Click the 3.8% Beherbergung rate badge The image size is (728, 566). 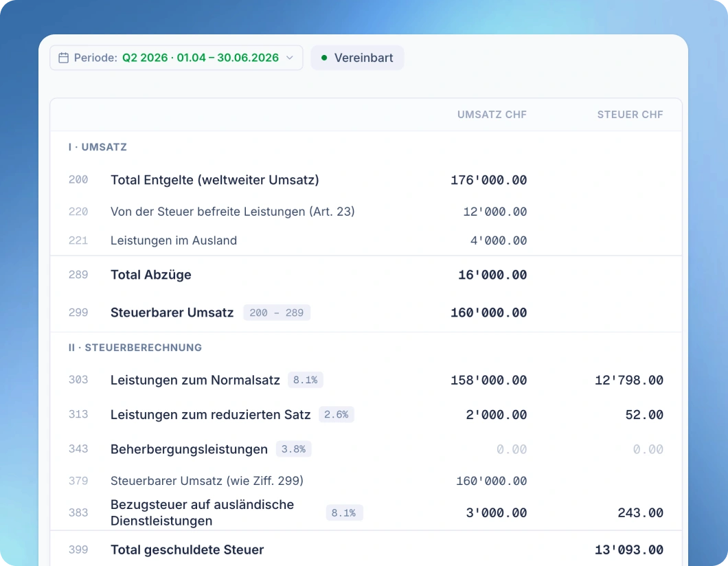pyautogui.click(x=293, y=449)
